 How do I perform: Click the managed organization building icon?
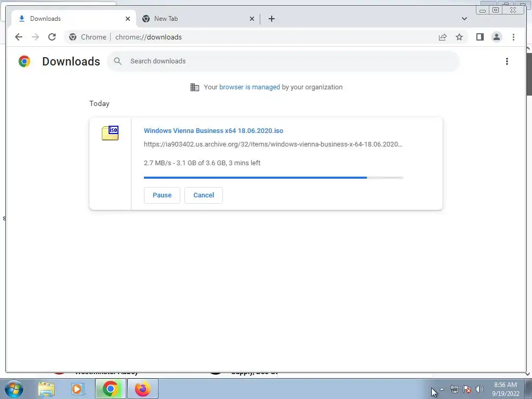tap(195, 87)
